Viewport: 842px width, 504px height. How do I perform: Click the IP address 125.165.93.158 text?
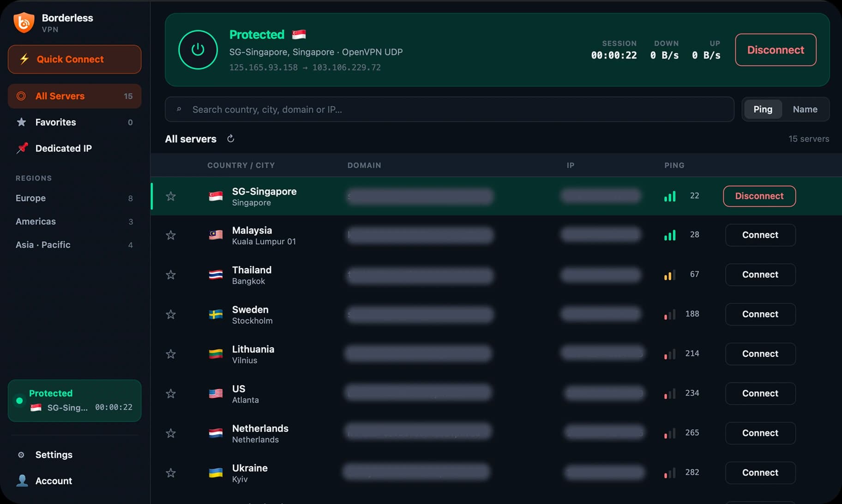[264, 67]
